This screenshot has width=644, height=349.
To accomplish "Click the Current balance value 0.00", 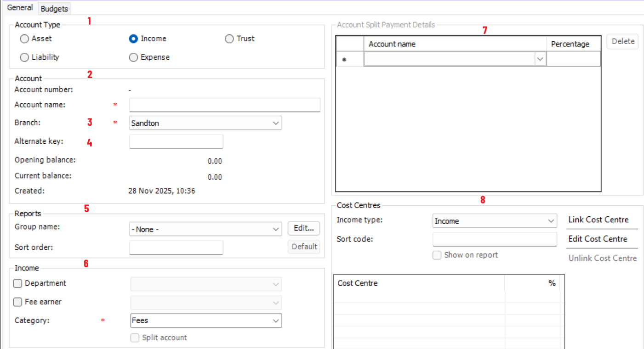I will (215, 177).
